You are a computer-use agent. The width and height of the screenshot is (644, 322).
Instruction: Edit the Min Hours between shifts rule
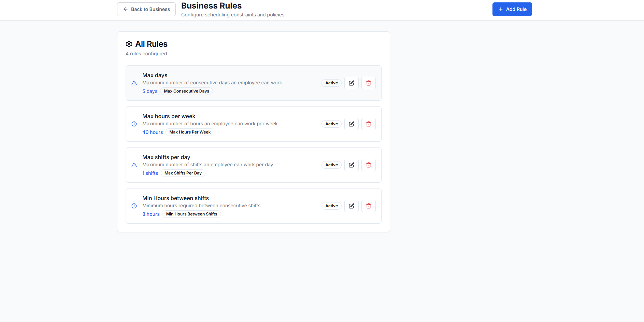(351, 206)
